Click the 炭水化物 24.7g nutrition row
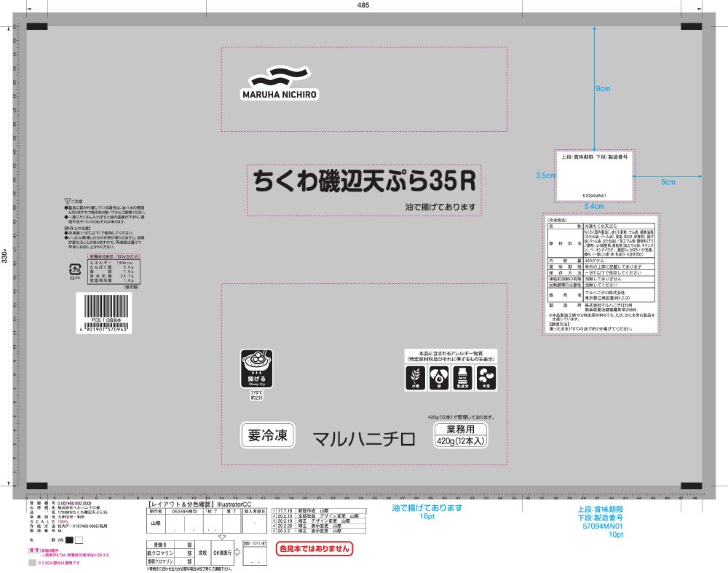The height and width of the screenshot is (573, 728). point(112,276)
